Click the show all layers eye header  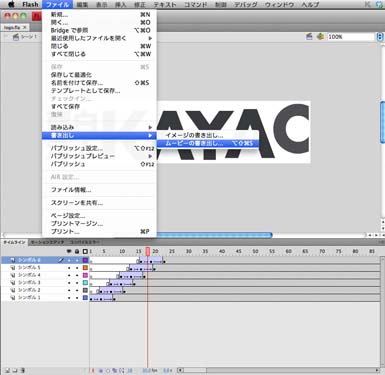coord(69,251)
